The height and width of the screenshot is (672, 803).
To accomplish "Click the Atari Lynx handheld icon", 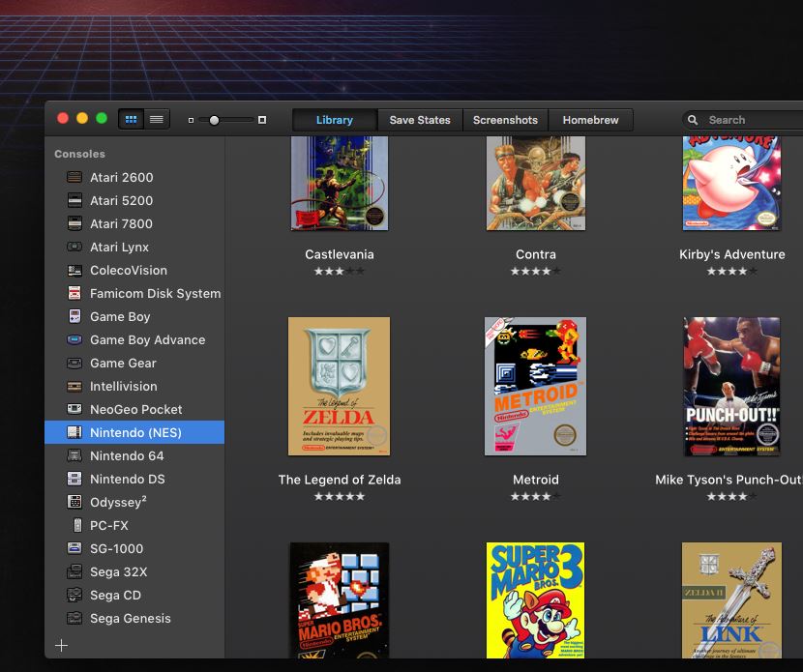I will 74,247.
